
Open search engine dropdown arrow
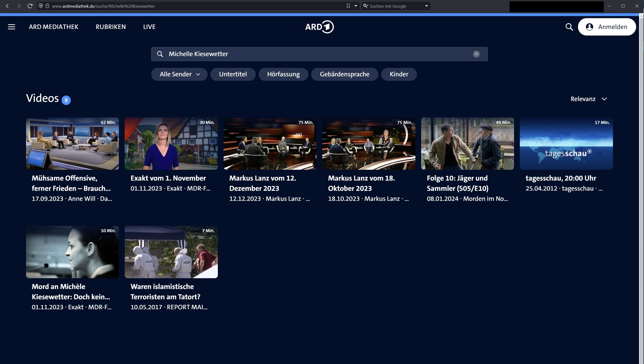click(426, 6)
